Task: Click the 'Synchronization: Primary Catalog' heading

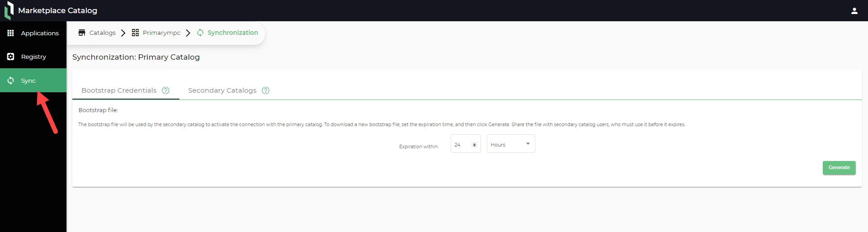Action: point(136,57)
